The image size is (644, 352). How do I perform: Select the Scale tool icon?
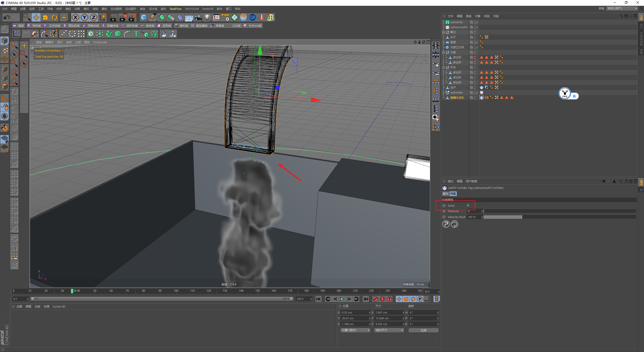[x=45, y=17]
